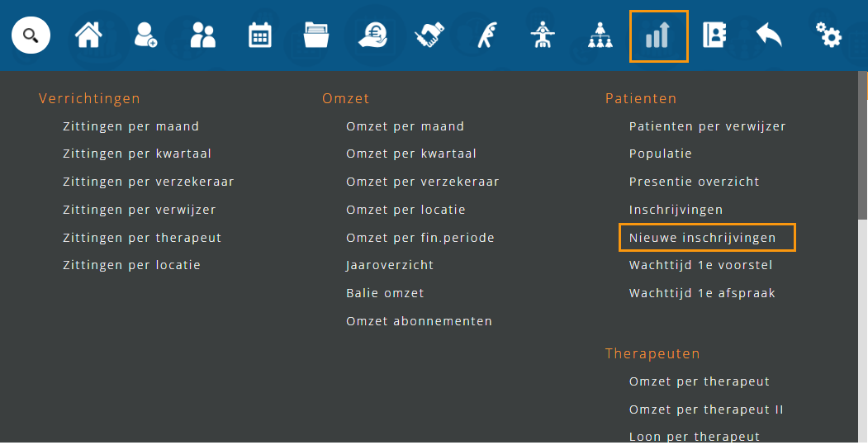Open the address book icon
Image resolution: width=868 pixels, height=445 pixels.
(x=713, y=36)
